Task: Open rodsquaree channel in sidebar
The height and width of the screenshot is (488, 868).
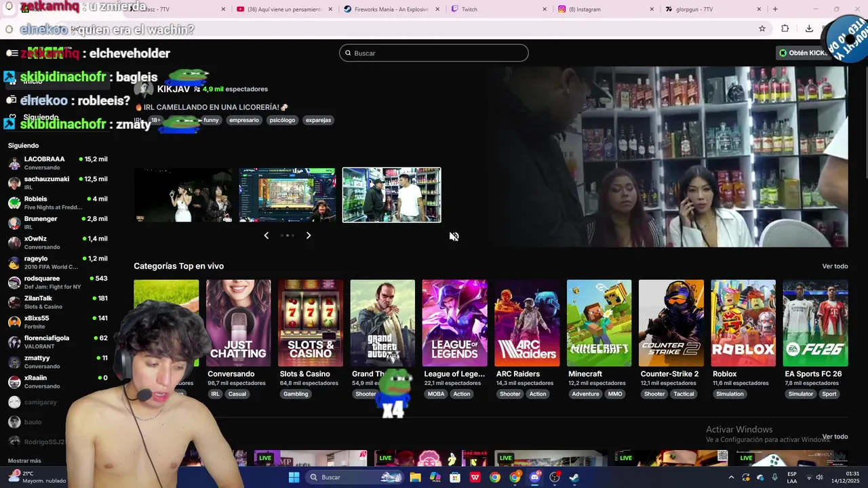Action: (58, 282)
